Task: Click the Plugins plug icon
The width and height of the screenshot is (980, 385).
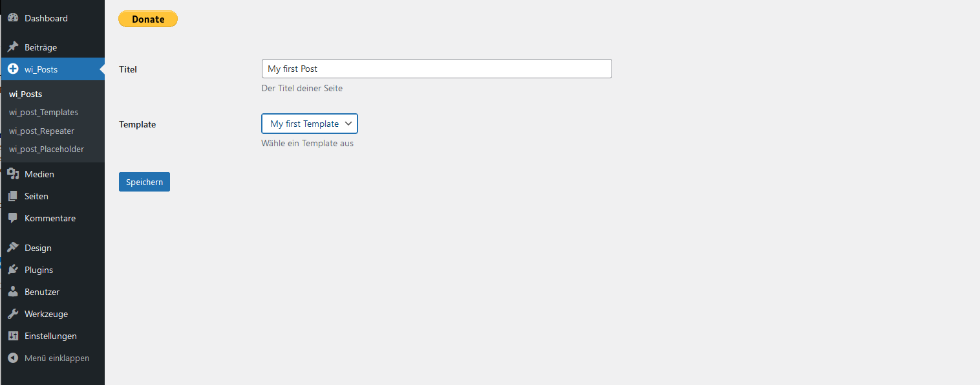Action: click(x=13, y=270)
